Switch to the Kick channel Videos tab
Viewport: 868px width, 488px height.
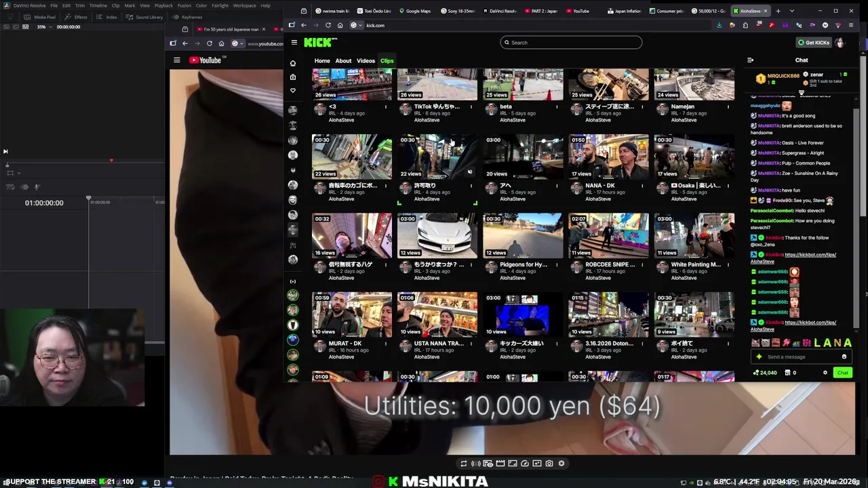click(x=366, y=61)
